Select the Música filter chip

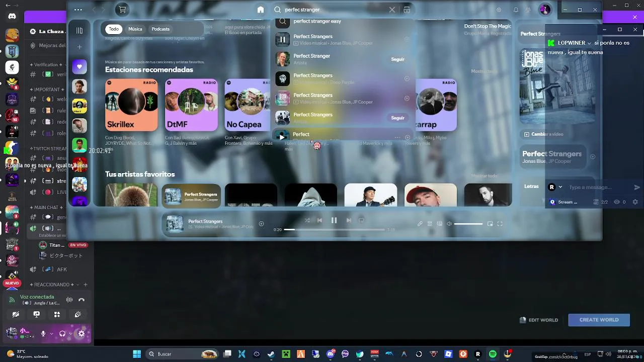coord(135,29)
